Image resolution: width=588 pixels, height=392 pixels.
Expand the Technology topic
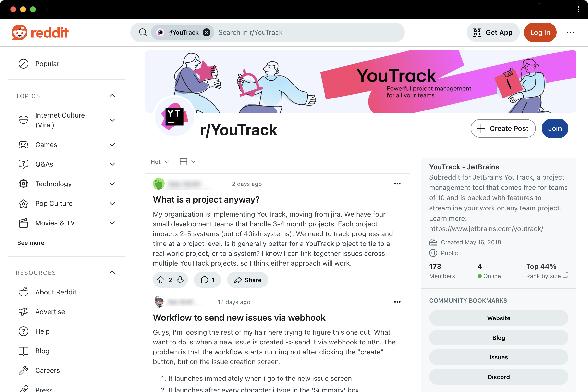click(x=112, y=184)
